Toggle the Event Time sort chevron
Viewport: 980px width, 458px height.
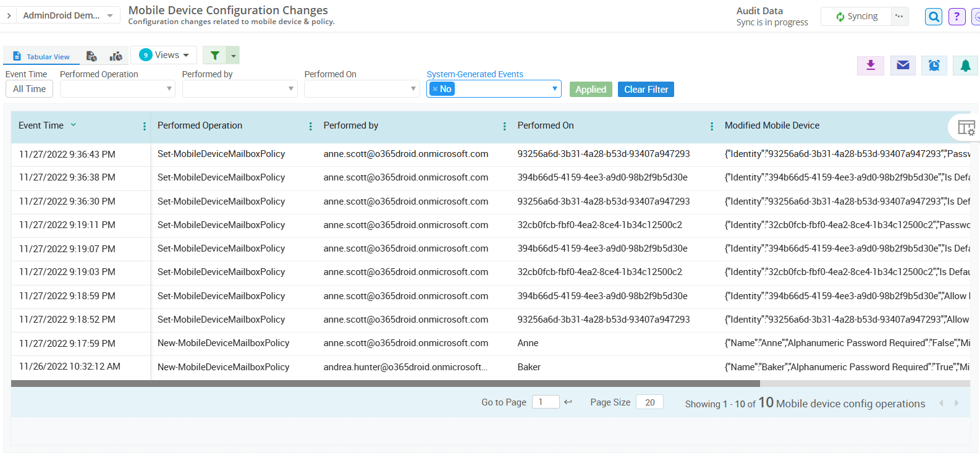(x=74, y=125)
